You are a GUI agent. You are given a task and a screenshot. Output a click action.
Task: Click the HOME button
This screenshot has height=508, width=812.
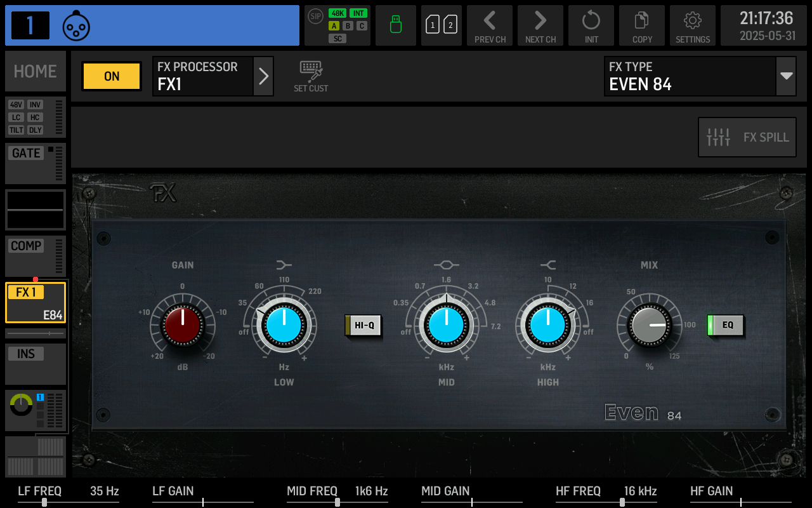[x=36, y=71]
